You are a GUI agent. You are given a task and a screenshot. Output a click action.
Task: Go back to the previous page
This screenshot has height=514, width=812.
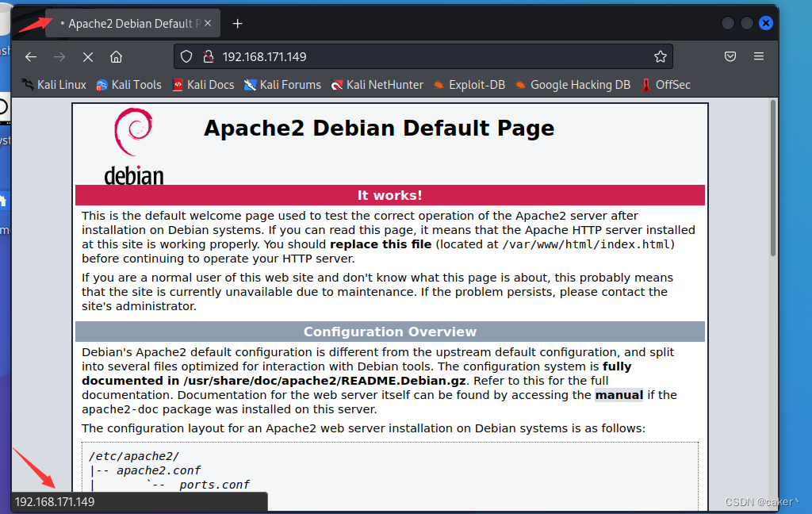pos(31,57)
